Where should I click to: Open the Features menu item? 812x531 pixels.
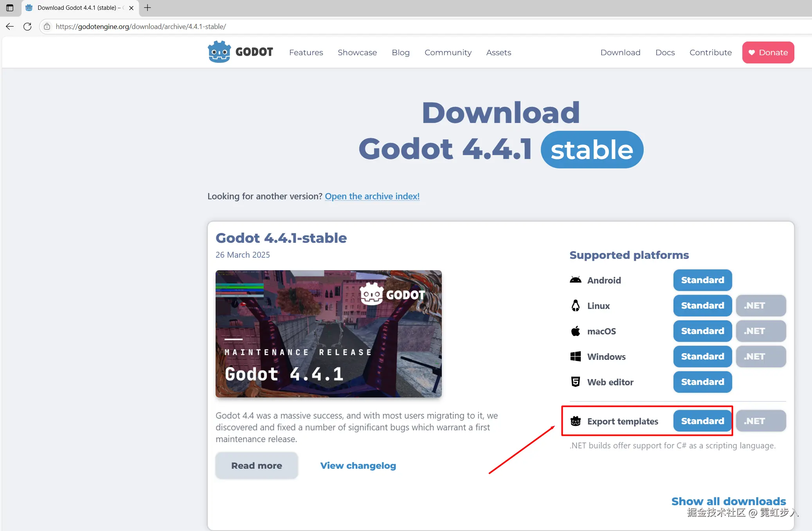click(x=306, y=52)
